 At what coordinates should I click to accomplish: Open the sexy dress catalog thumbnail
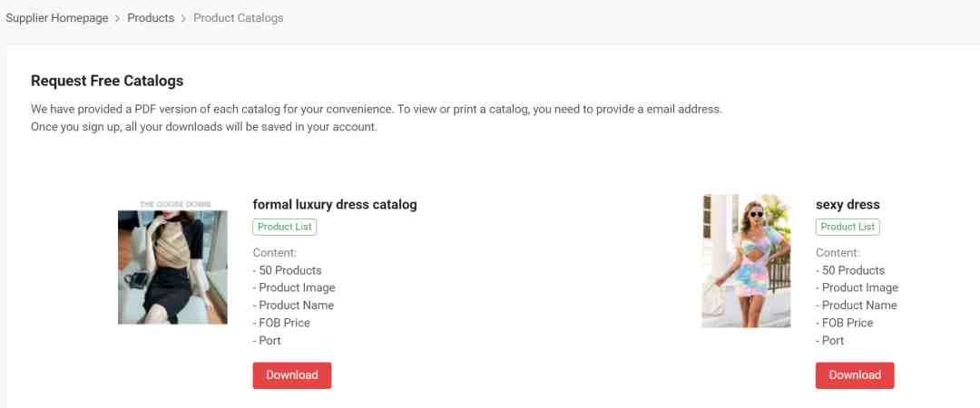[746, 260]
